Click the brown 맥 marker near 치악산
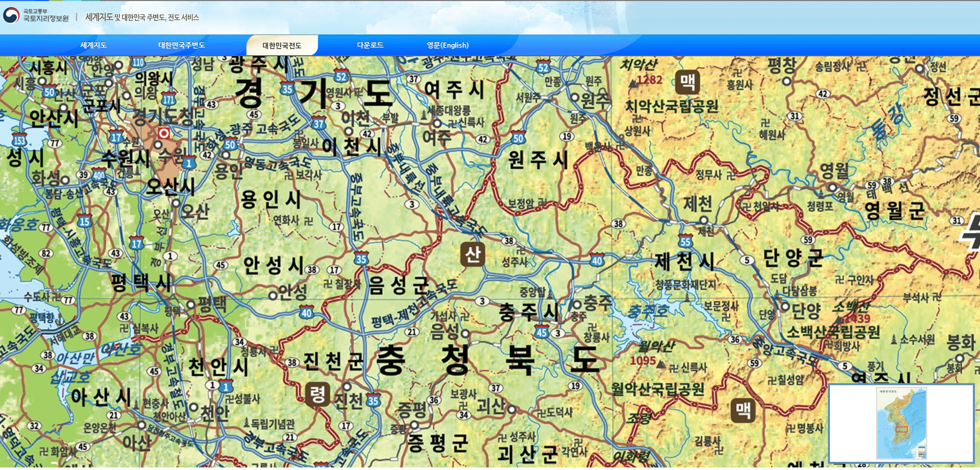The height and width of the screenshot is (470, 980). [687, 82]
